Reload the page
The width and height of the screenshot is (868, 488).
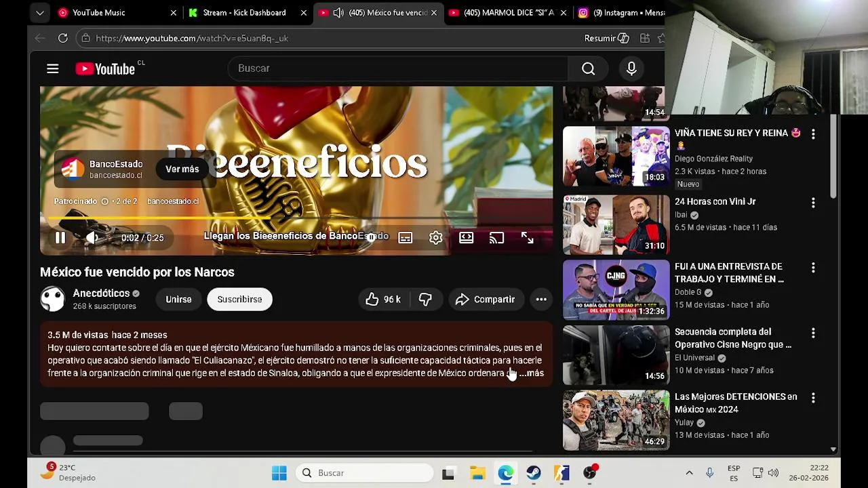click(x=62, y=38)
